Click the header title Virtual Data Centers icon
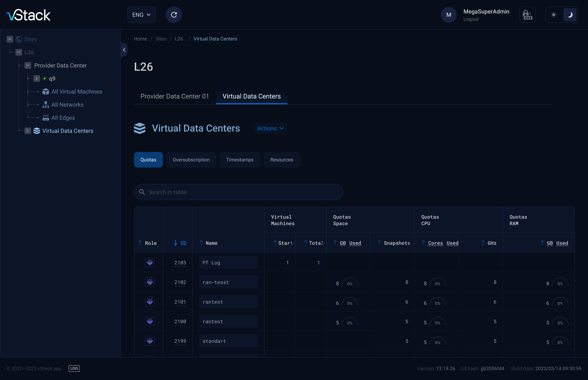 (x=140, y=128)
